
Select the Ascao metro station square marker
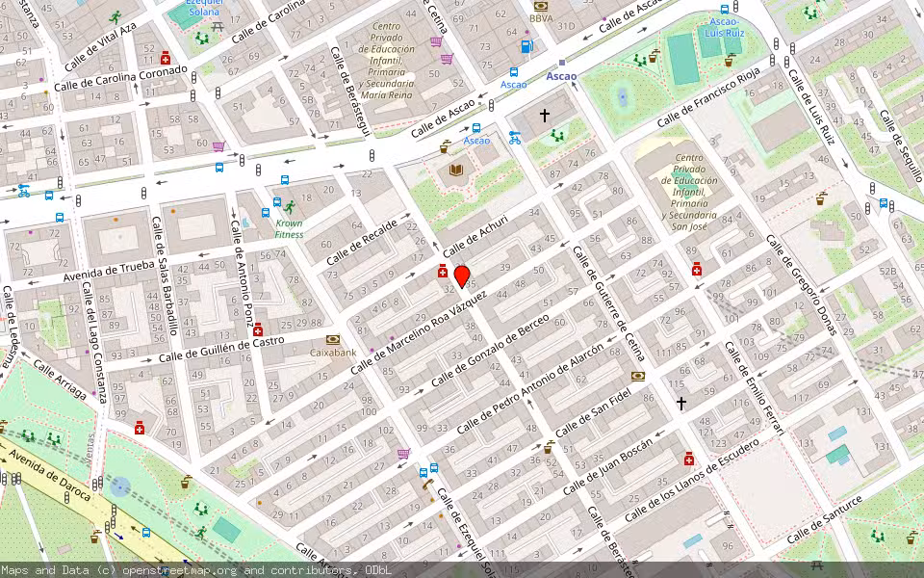click(561, 62)
